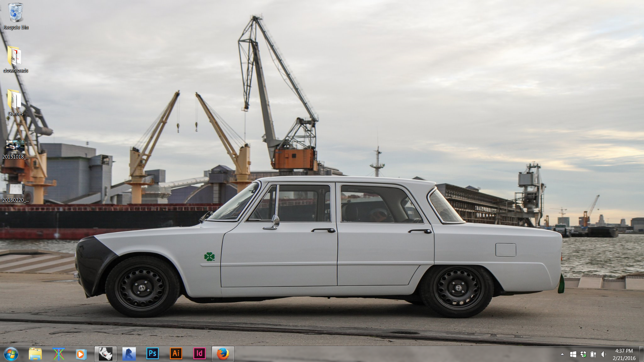644x362 pixels.
Task: Open the battery power tray icon
Action: click(593, 354)
